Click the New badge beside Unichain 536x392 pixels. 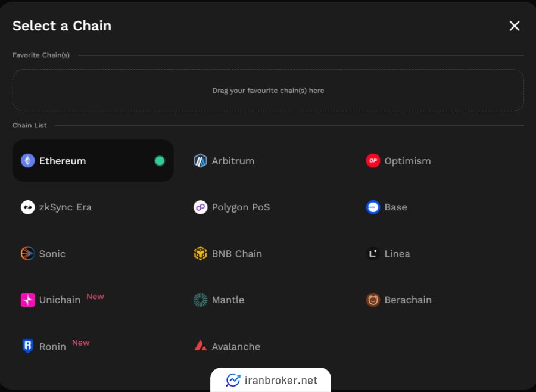[95, 297]
